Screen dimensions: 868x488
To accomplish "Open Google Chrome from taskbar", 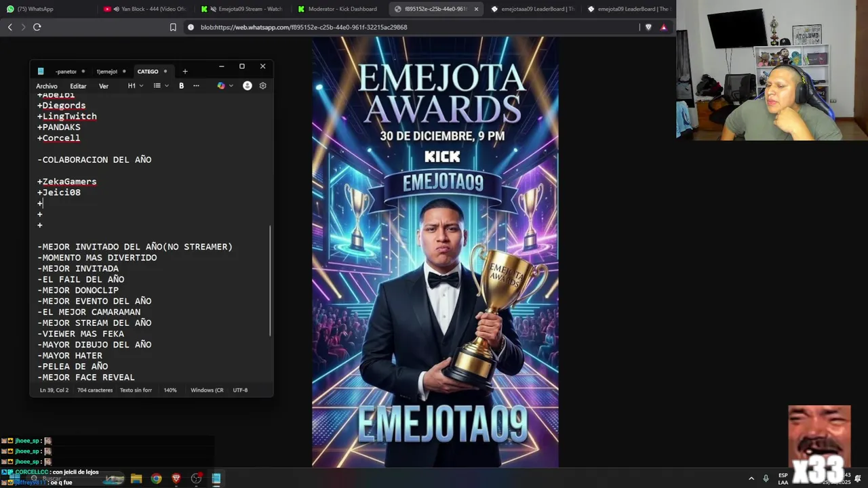I will [157, 479].
